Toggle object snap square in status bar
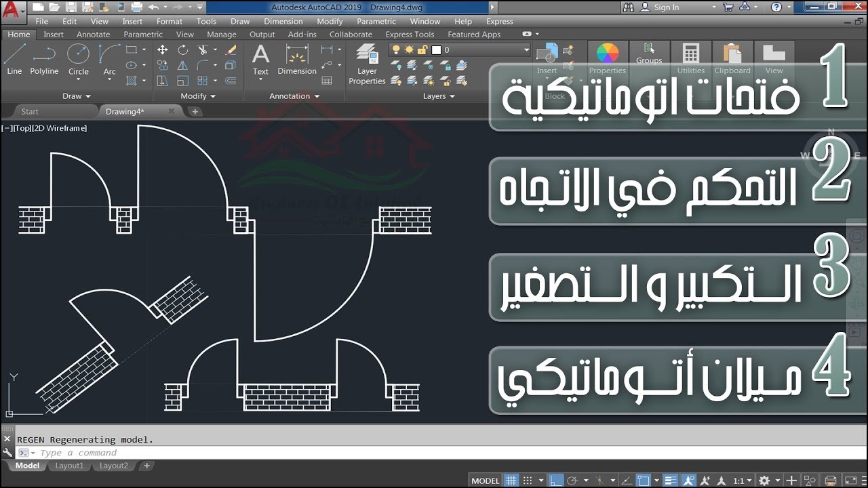This screenshot has height=488, width=868. 644,481
